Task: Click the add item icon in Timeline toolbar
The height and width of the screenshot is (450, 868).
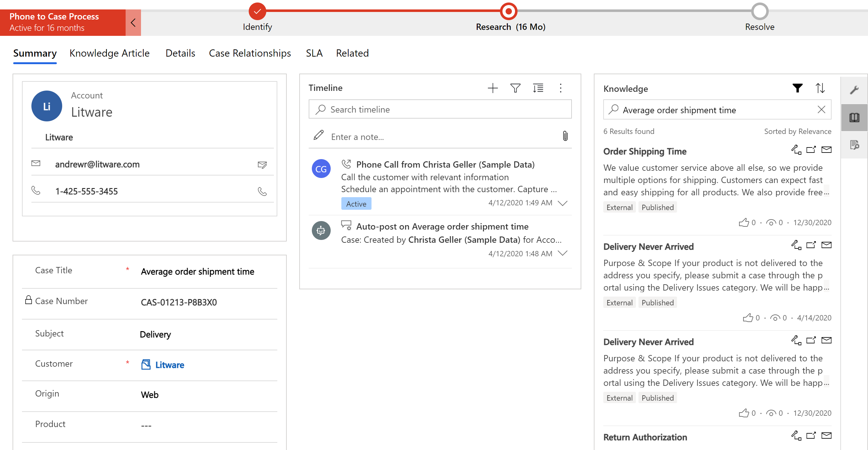Action: (491, 88)
